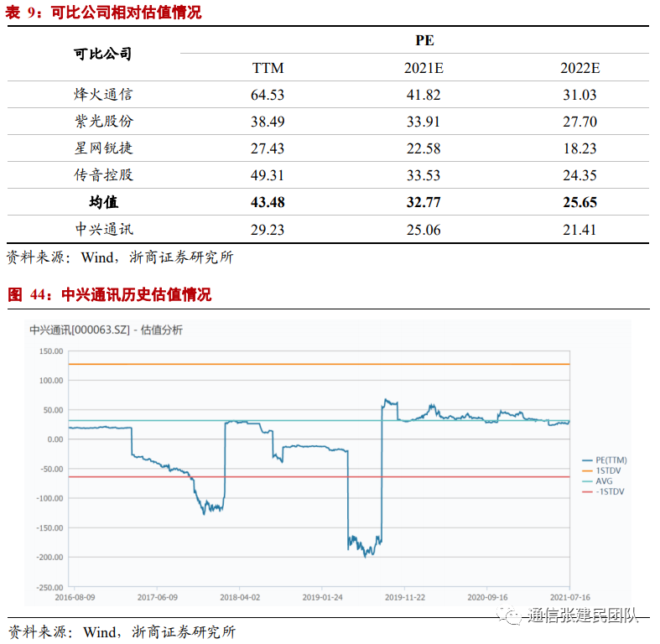Screen dimensions: 660x644
Task: Click the 2019-01-24 x-axis date
Action: click(x=322, y=597)
